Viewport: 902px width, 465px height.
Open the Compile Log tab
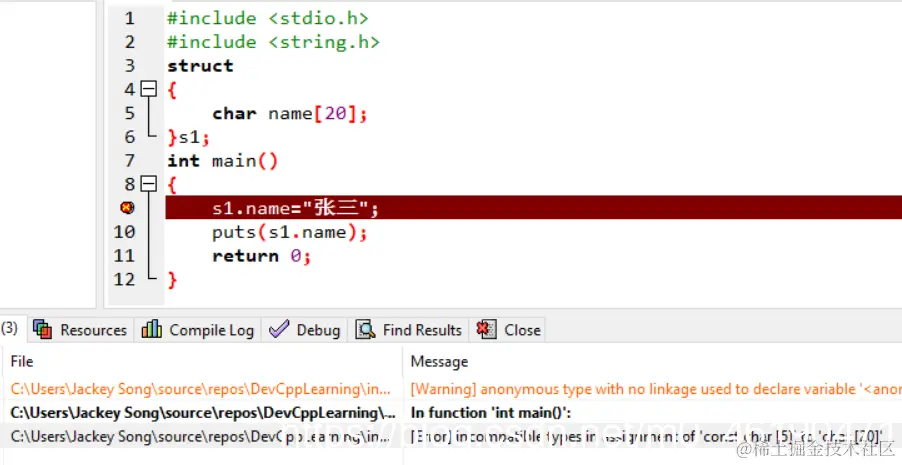197,330
